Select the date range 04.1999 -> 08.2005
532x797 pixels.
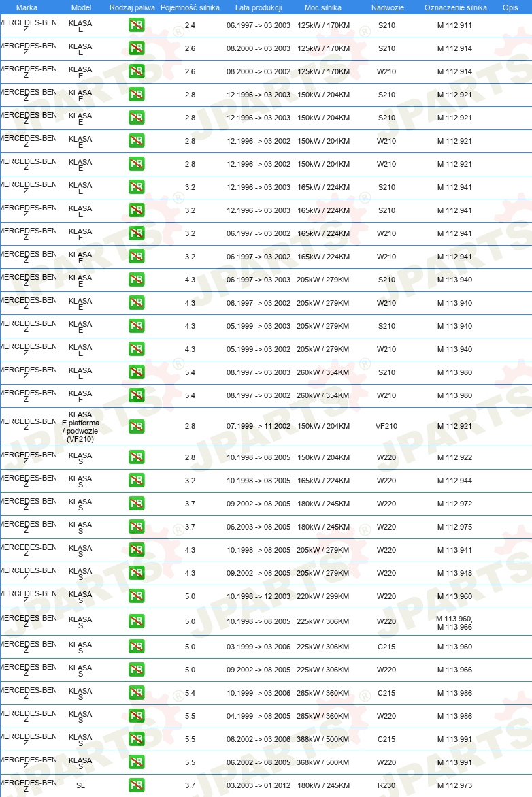[x=259, y=716]
